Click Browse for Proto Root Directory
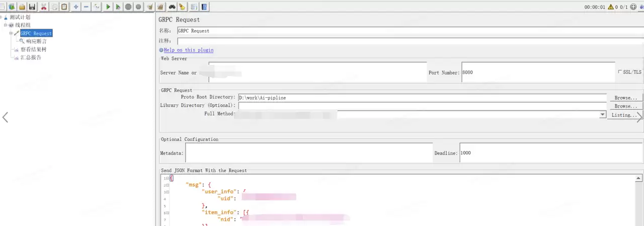This screenshot has height=226, width=644. tap(625, 98)
